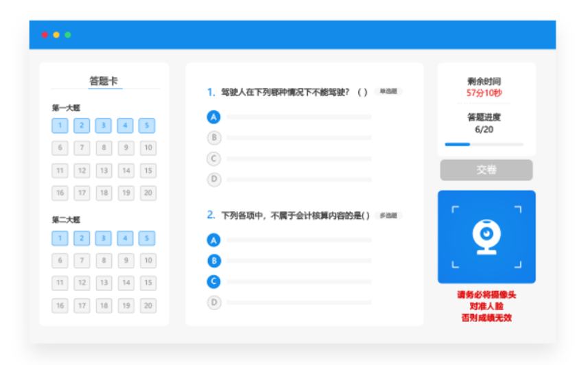Screen dimensions: 588x365
Task: Select option A for question 1
Action: point(214,117)
